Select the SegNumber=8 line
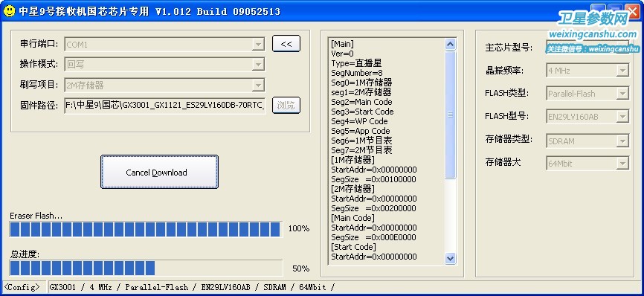 coord(357,73)
